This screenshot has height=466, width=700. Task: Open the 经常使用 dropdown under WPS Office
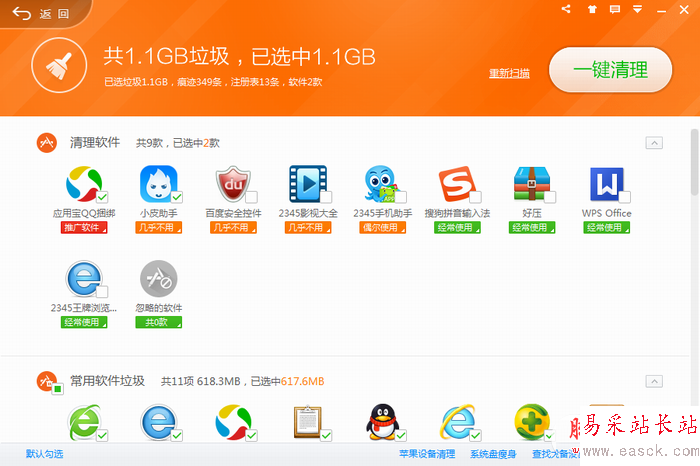click(x=606, y=228)
